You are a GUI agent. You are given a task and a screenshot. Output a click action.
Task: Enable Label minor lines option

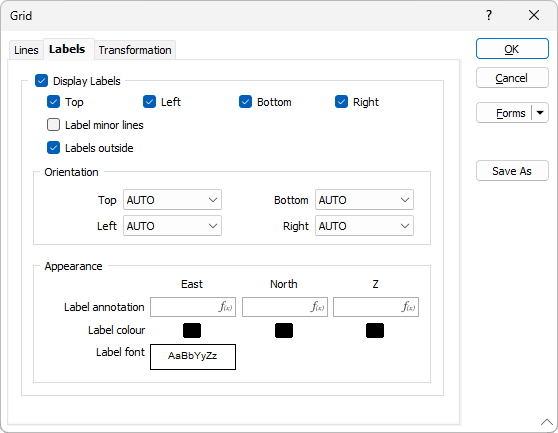(53, 125)
